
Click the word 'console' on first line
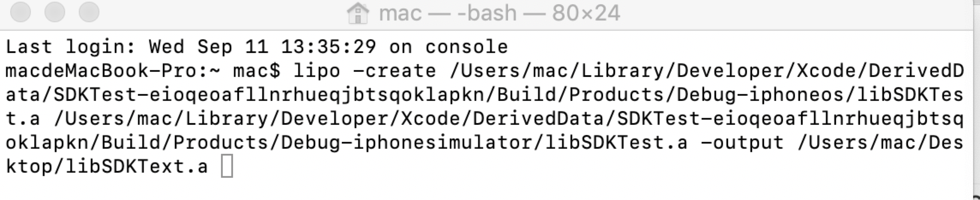[x=466, y=47]
